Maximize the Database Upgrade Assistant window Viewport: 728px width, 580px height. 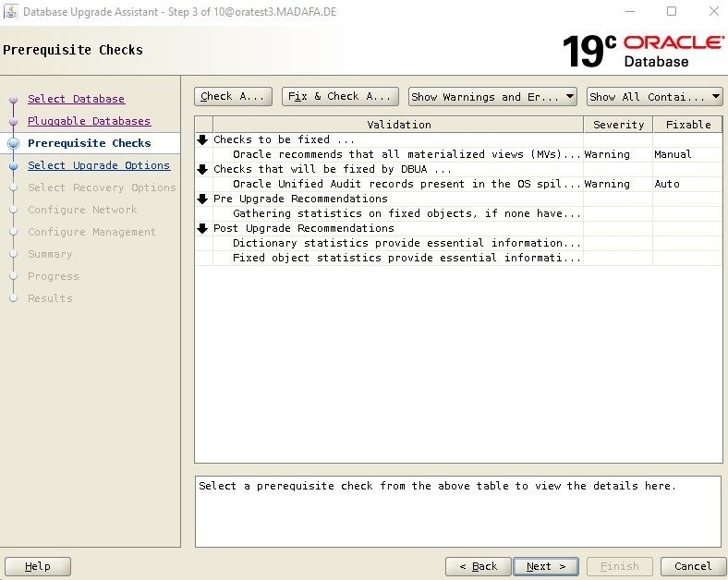(672, 11)
